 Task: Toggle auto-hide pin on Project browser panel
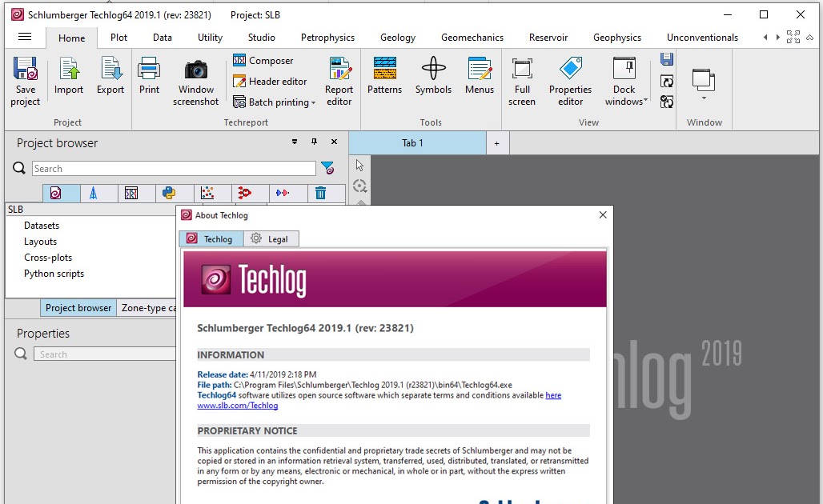tap(315, 142)
